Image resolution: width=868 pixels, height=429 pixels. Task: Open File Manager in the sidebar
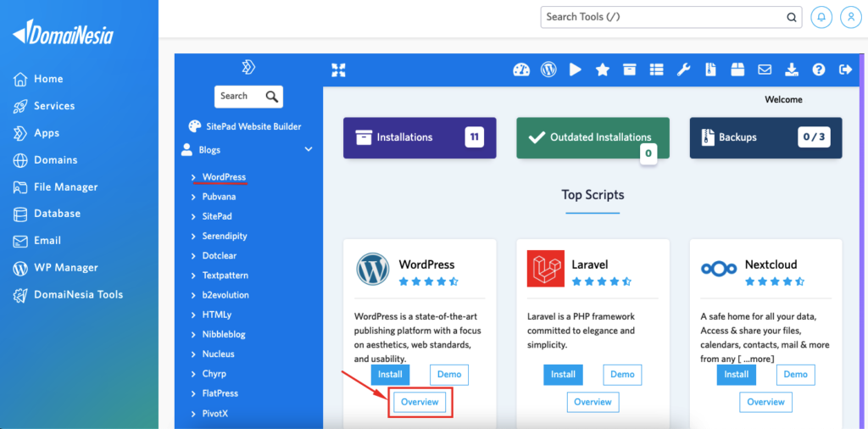click(x=55, y=187)
